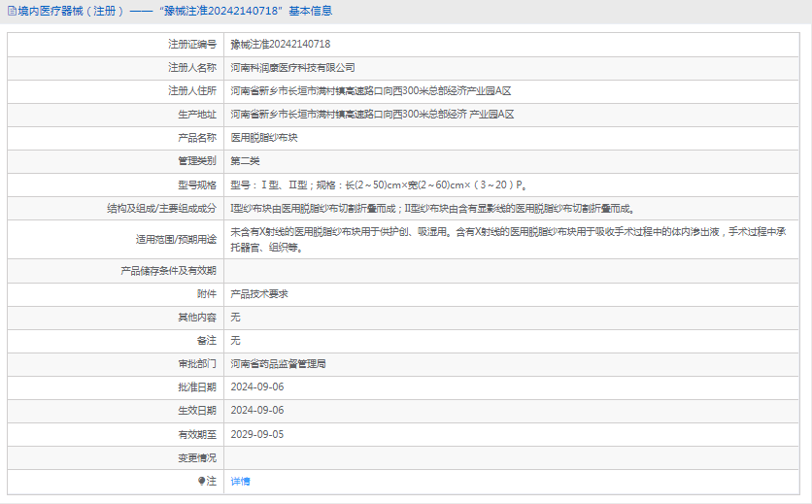Viewport: 812px width, 504px height.
Task: Open the 详情 link
Action: pos(240,482)
